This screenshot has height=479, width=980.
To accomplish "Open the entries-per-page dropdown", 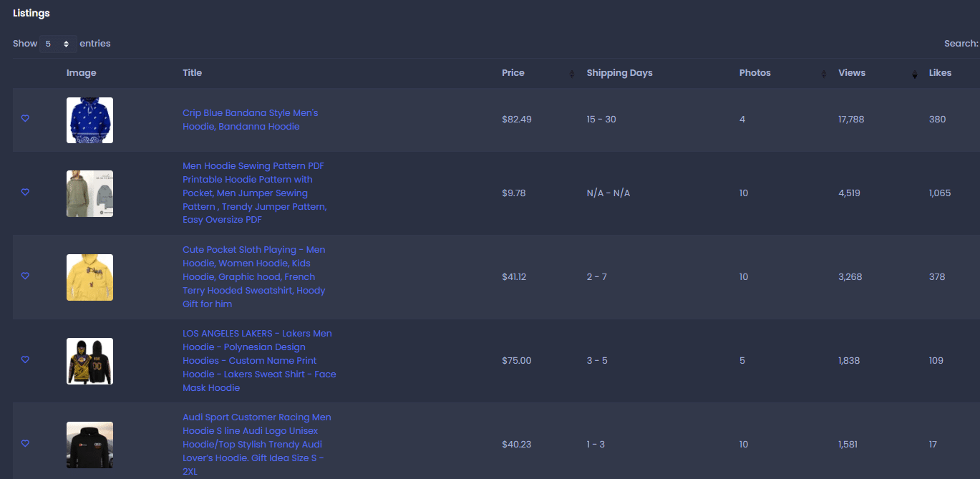I will coord(58,44).
